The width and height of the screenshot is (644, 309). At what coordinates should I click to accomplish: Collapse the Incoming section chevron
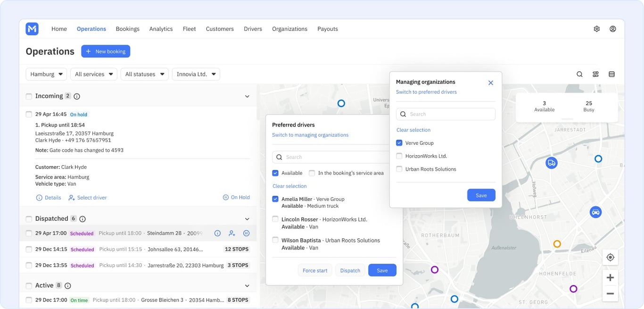coord(247,96)
